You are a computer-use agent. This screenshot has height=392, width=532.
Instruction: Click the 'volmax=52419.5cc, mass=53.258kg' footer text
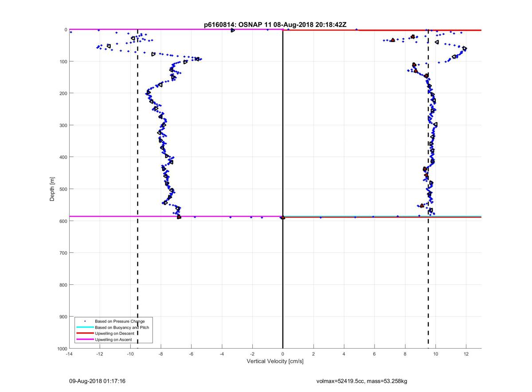(x=362, y=381)
